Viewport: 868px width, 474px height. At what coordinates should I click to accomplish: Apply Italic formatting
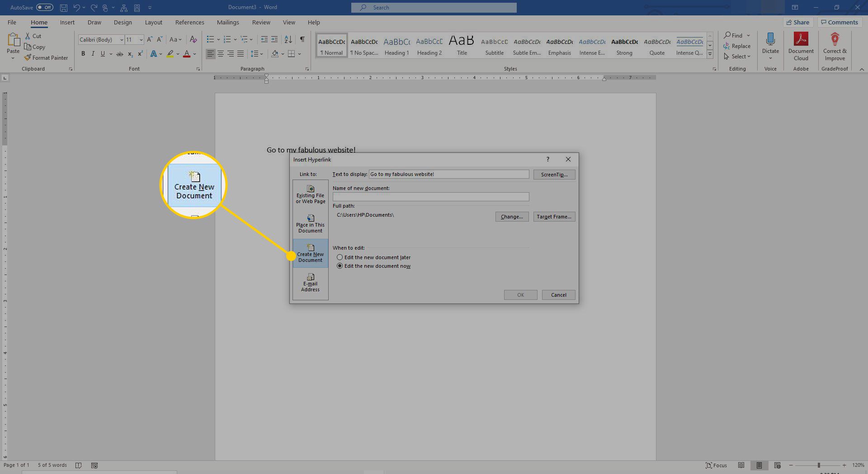(x=93, y=54)
